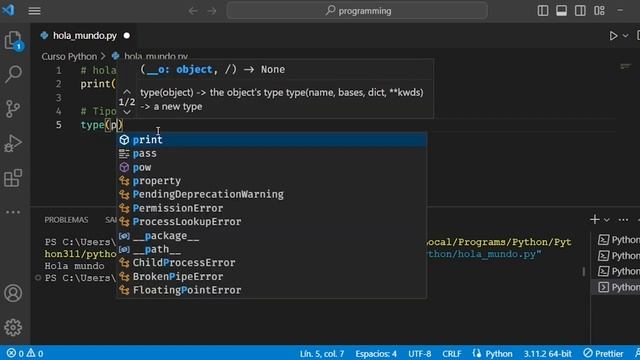Click the programming command center search box
Viewport: 640px width, 360px height.
(357, 11)
